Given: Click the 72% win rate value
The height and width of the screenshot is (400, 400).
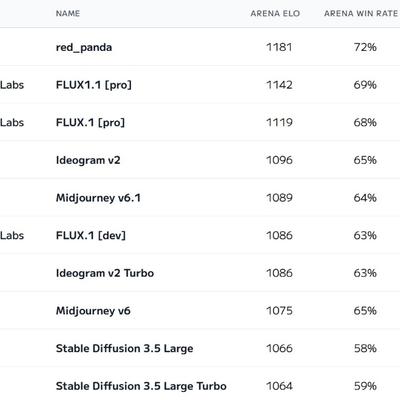Looking at the screenshot, I should click(365, 47).
